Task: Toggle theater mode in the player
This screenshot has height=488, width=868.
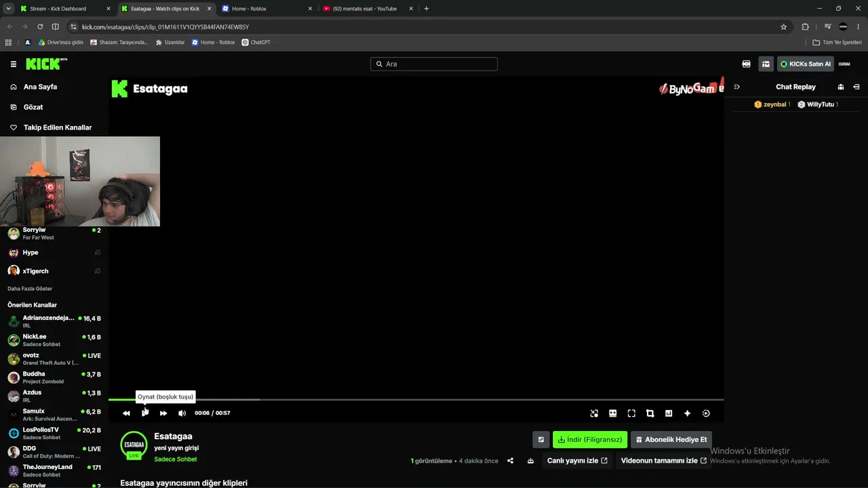Action: [612, 413]
